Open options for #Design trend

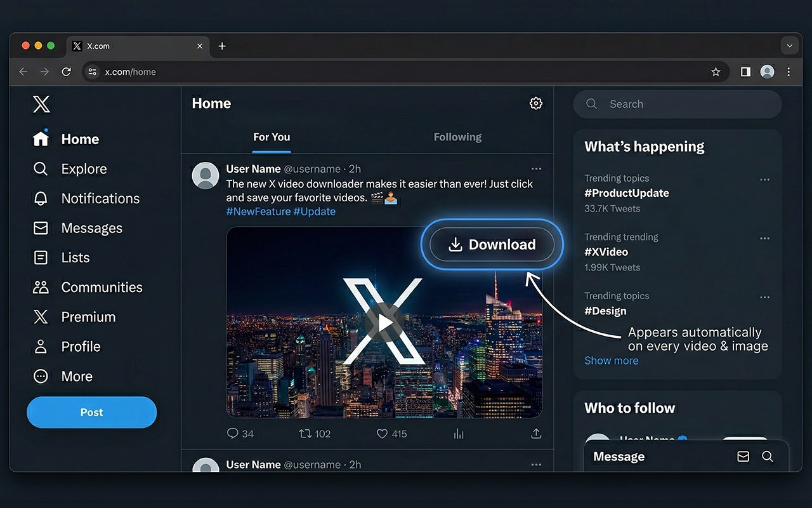764,297
